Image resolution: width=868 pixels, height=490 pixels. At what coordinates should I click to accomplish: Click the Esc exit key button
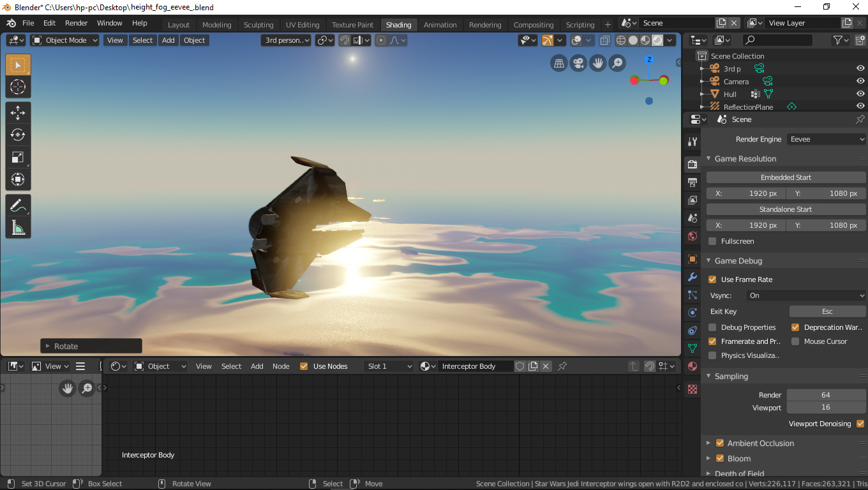tap(827, 311)
